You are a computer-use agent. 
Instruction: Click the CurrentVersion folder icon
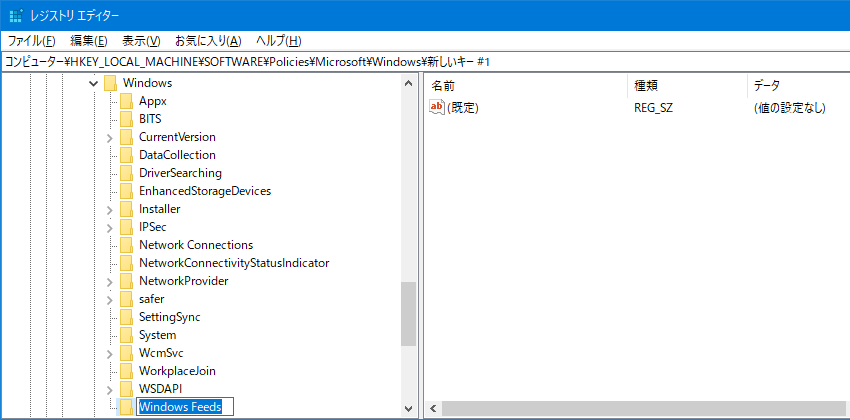click(126, 137)
